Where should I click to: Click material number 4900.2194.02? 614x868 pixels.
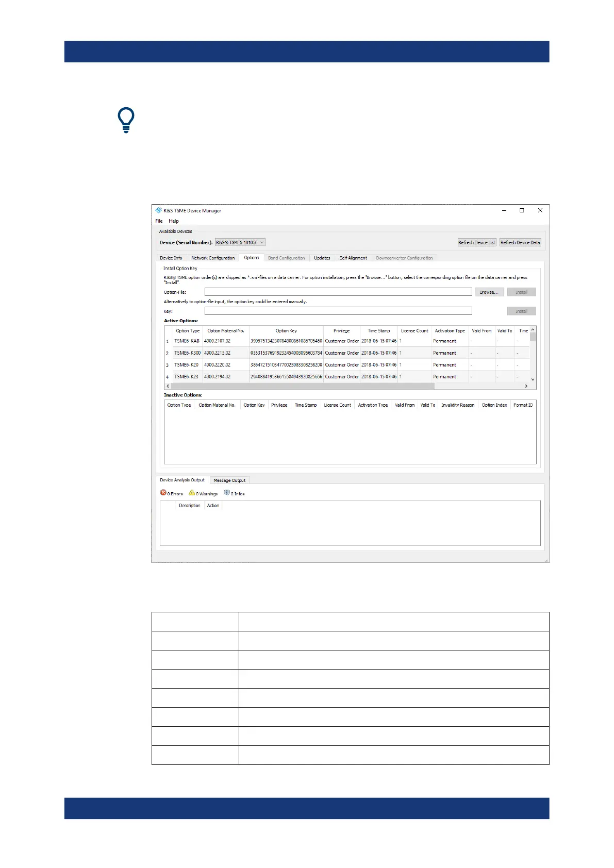217,377
